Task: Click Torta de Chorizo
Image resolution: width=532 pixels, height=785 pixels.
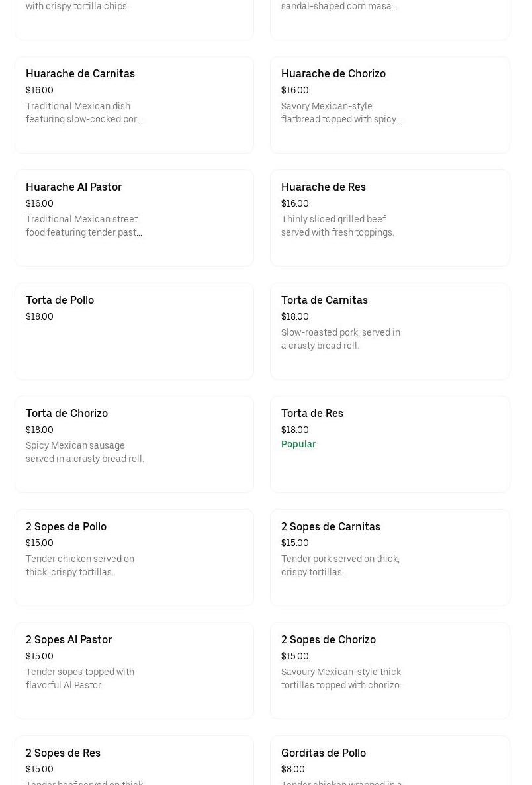Action: point(134,444)
